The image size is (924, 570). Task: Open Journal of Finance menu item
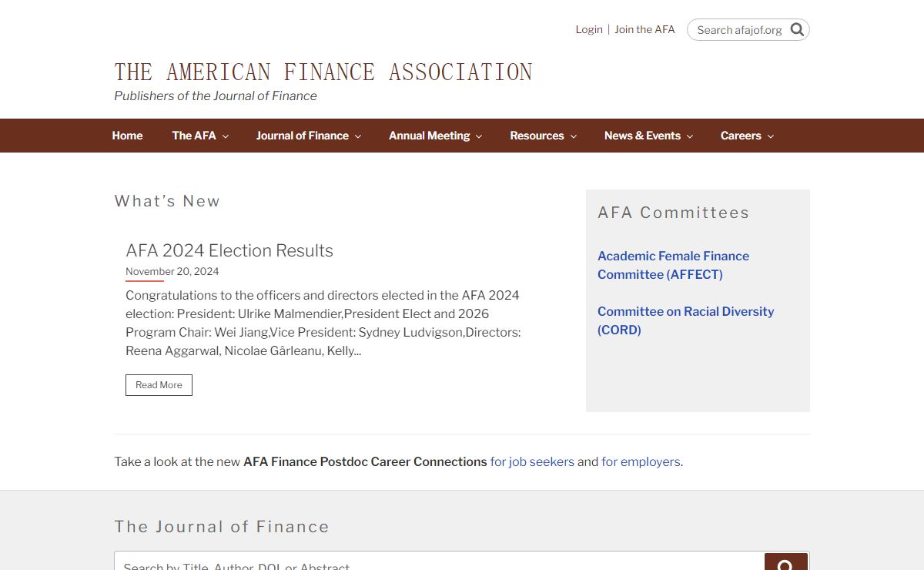(x=303, y=136)
